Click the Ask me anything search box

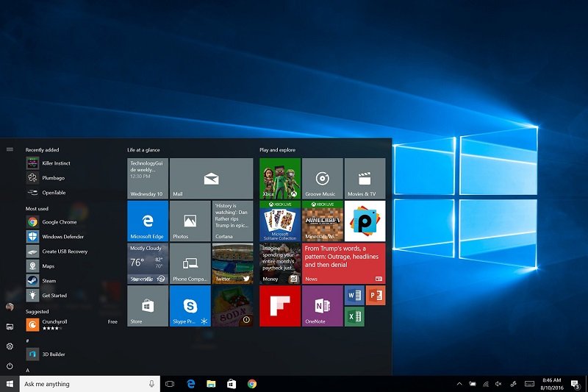click(x=90, y=384)
